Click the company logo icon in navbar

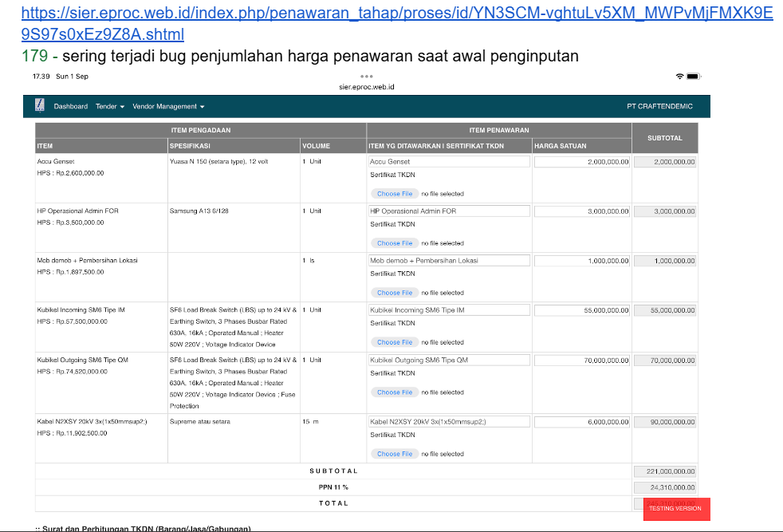[x=40, y=106]
